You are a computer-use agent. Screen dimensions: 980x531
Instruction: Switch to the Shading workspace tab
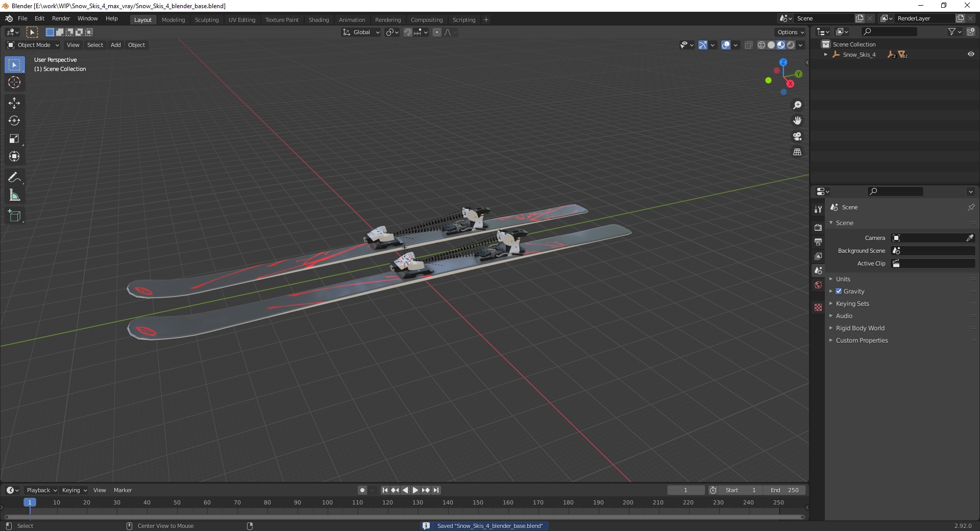[318, 19]
